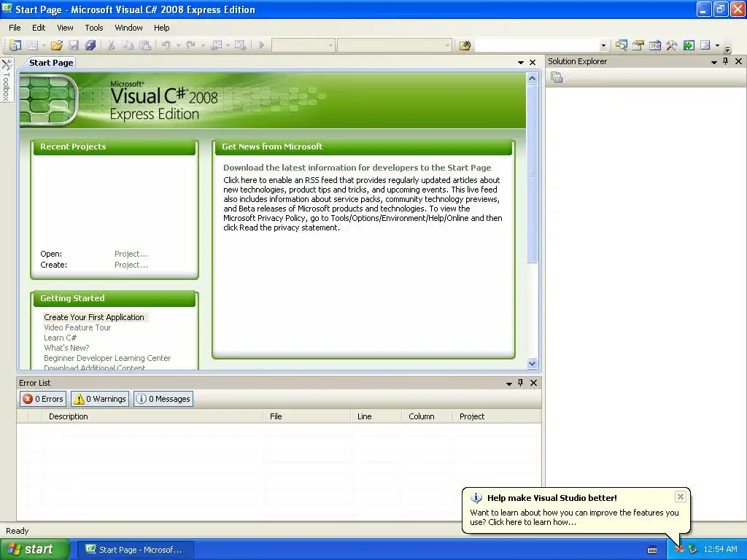Click the Find in Files binoculars icon
The width and height of the screenshot is (747, 560).
[x=465, y=45]
